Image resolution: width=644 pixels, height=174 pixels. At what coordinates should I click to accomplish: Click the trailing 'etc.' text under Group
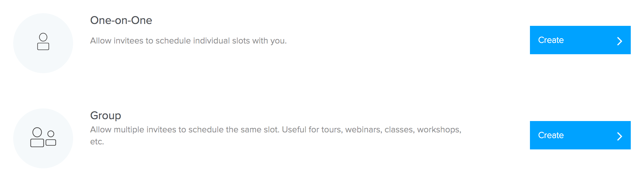[97, 142]
